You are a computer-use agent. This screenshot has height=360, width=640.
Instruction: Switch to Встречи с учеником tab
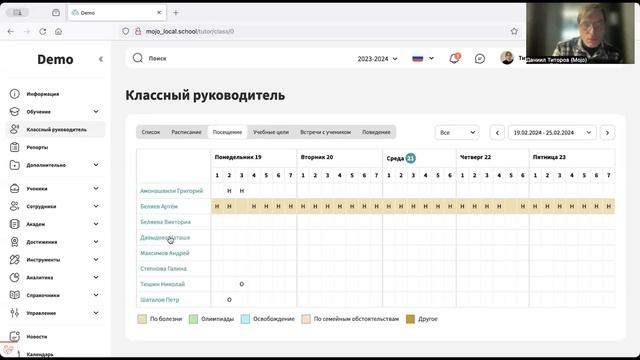click(325, 132)
